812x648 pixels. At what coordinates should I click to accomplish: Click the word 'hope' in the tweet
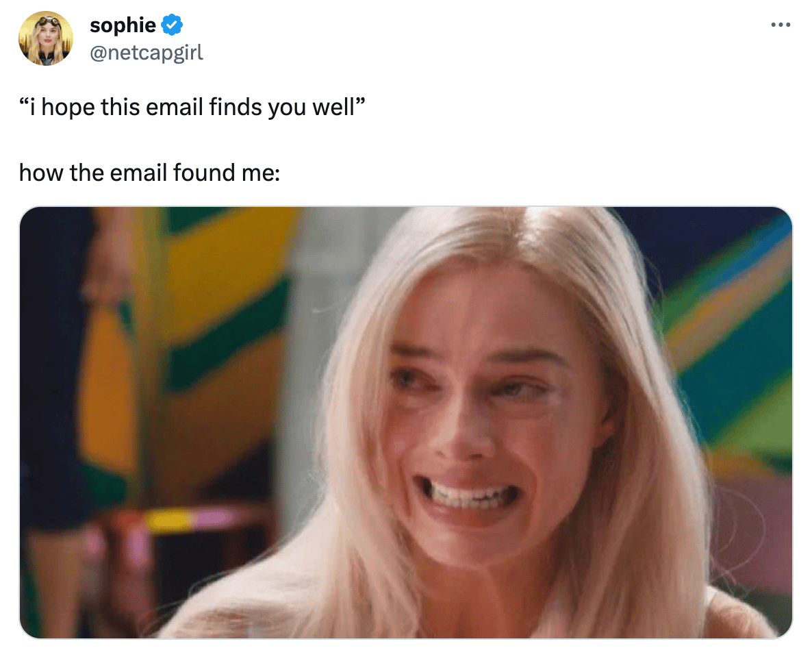tap(68, 108)
